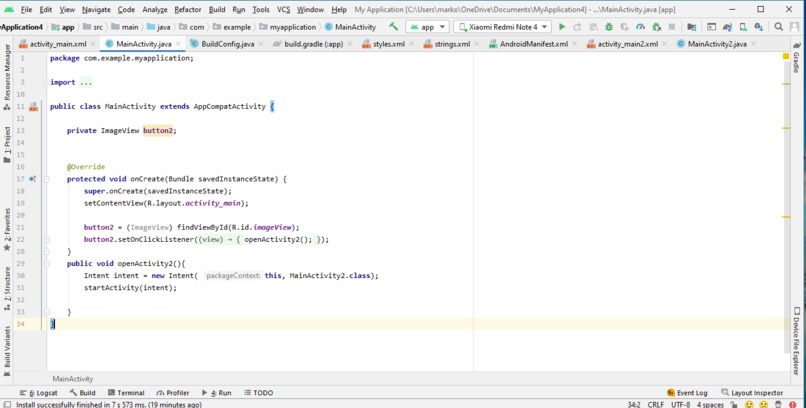Collapse the onCreate method fold marker
Image resolution: width=806 pixels, height=408 pixels.
tap(46, 179)
